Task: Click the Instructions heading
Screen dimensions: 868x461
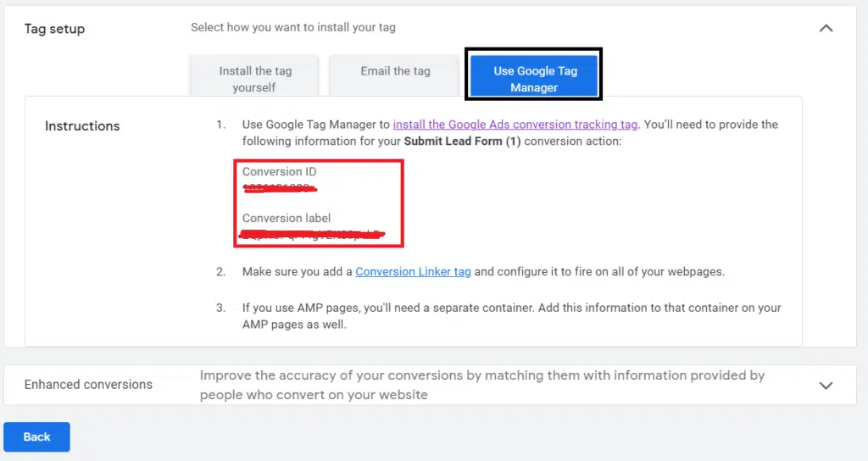Action: (x=82, y=126)
